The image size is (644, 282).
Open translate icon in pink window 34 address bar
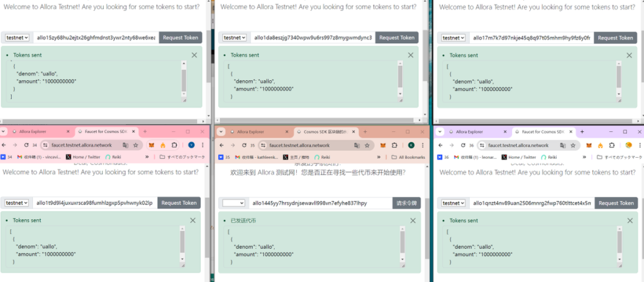click(125, 145)
